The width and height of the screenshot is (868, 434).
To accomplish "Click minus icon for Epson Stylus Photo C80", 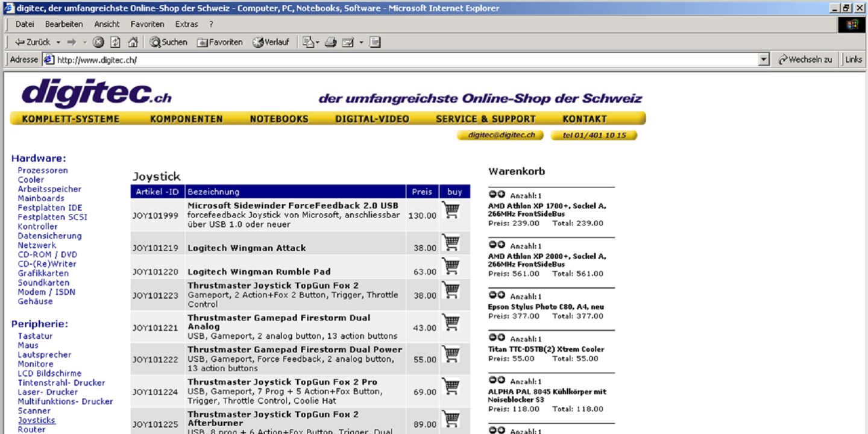I will click(492, 295).
